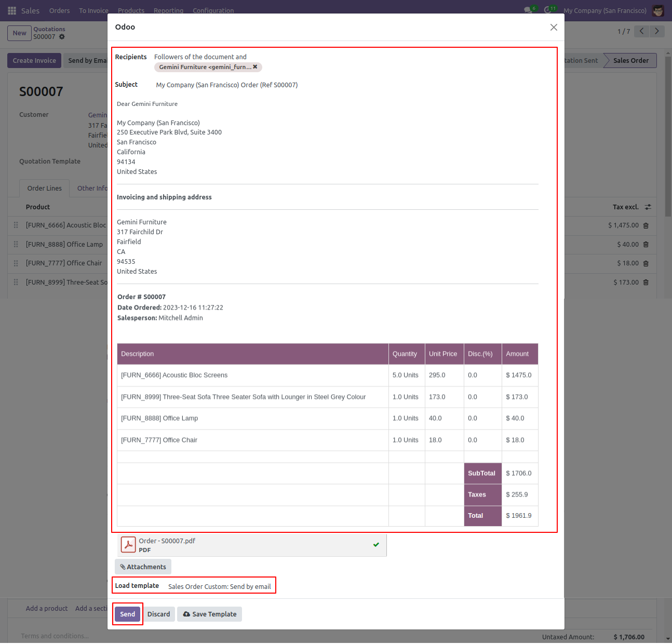Click the [FURN_8888] Office Lamp email row
This screenshot has width=672, height=644.
coord(327,418)
